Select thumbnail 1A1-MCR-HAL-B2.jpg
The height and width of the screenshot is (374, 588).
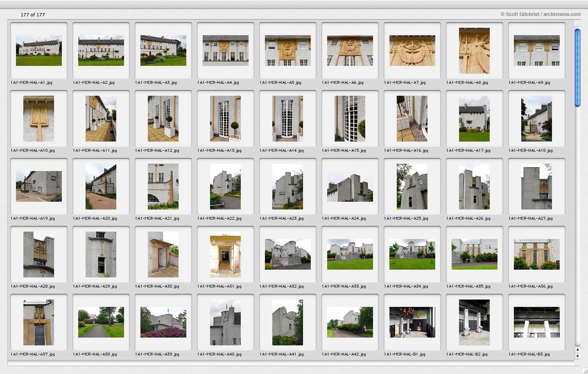pos(475,322)
